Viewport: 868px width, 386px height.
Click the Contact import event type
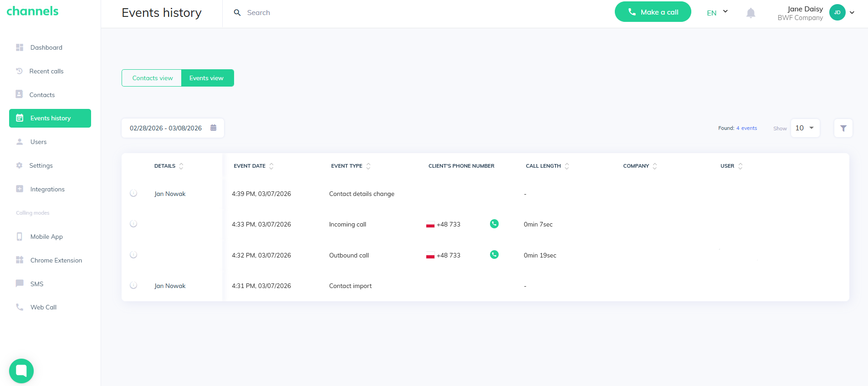(x=350, y=286)
